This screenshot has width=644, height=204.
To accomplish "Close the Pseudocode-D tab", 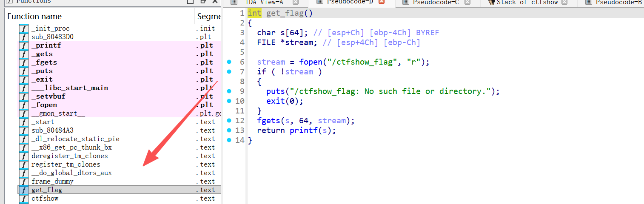I will pos(382,2).
